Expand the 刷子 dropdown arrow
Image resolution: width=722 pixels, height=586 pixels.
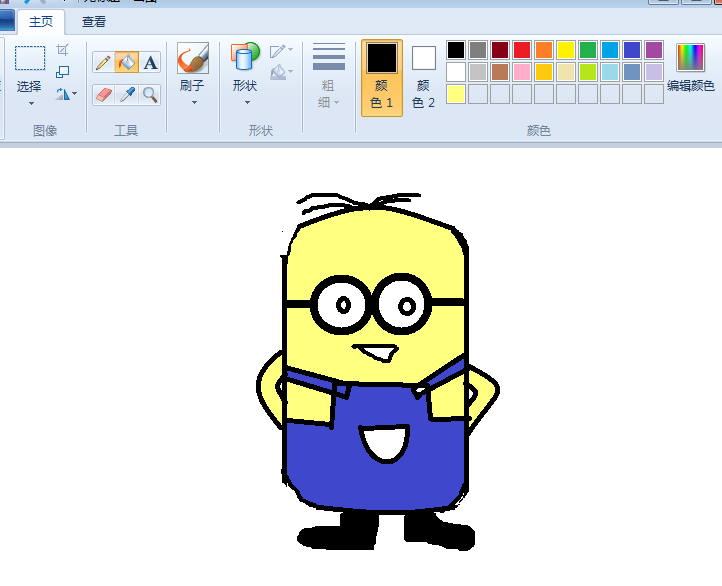[194, 102]
